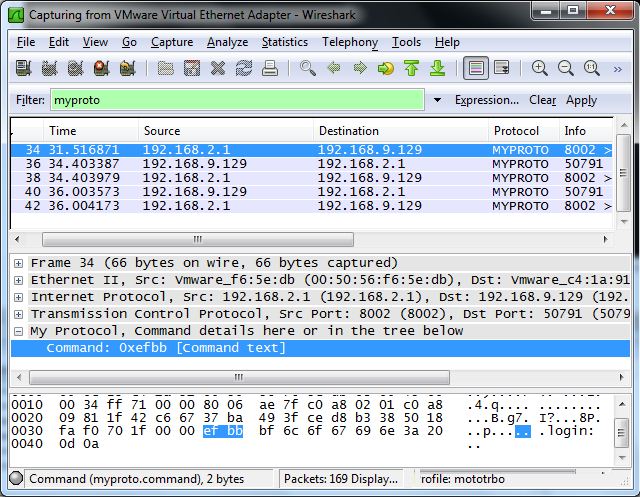Click the 'ef bb' highlighted hex bytes
This screenshot has height=497, width=640.
tap(223, 431)
